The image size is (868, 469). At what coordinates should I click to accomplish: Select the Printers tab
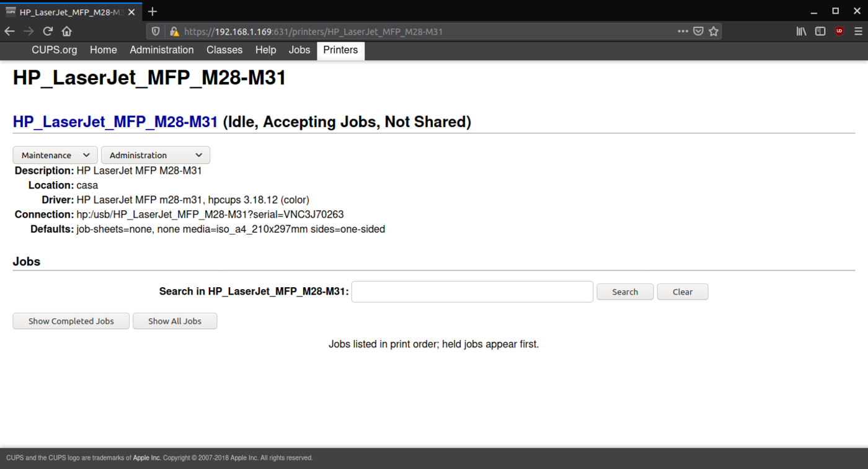pyautogui.click(x=340, y=51)
